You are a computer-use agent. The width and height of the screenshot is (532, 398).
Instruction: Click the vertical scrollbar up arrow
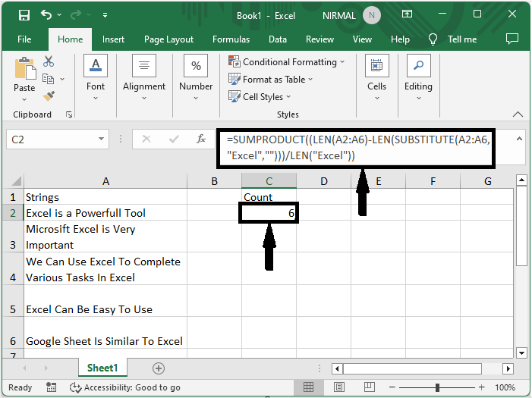tap(521, 180)
